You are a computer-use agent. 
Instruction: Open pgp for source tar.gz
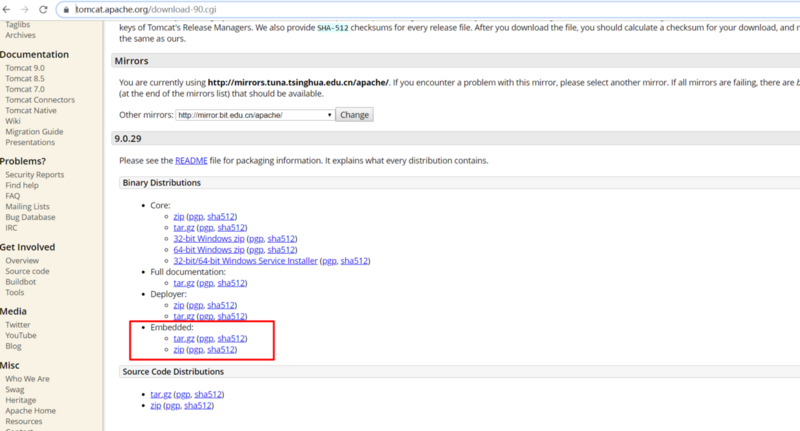(183, 394)
